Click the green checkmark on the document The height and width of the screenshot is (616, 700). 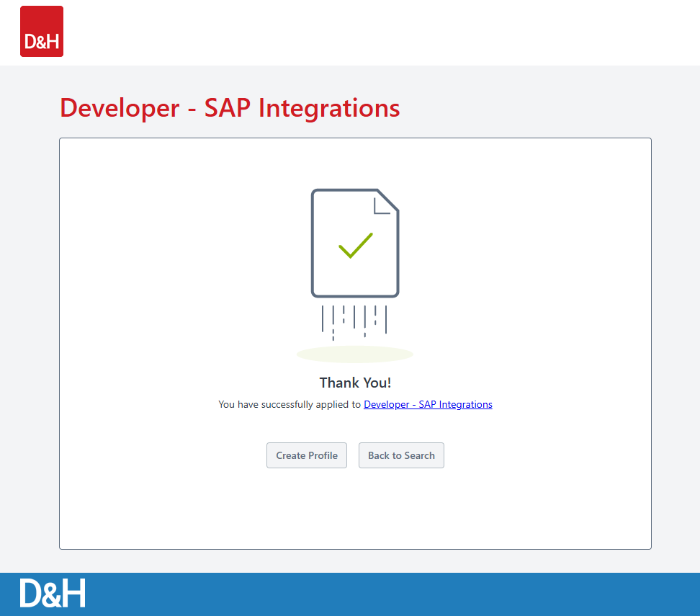[355, 245]
